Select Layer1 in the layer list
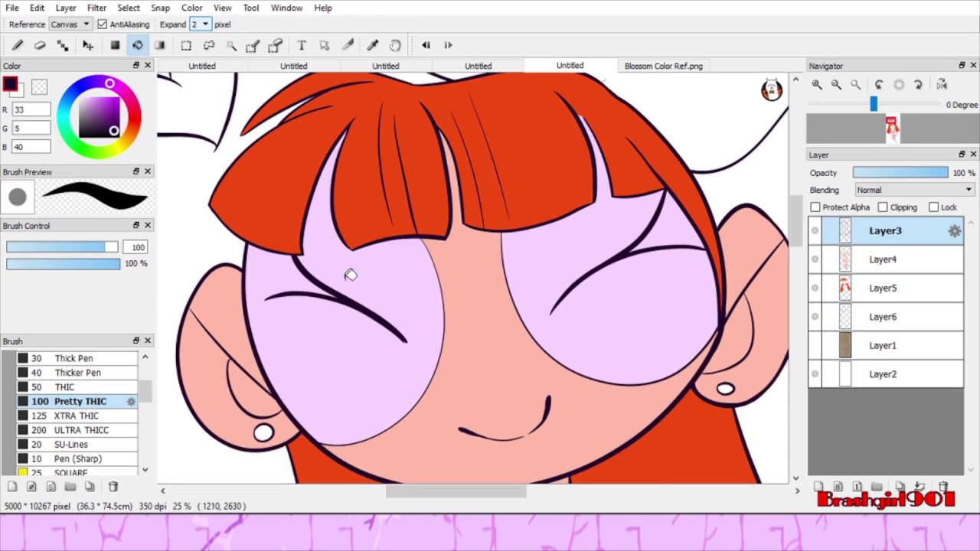Image resolution: width=980 pixels, height=551 pixels. point(886,345)
